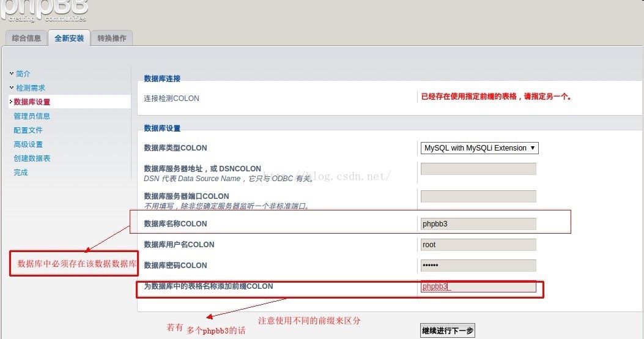Select the 全新安装 tab
This screenshot has height=339, width=644.
click(69, 38)
